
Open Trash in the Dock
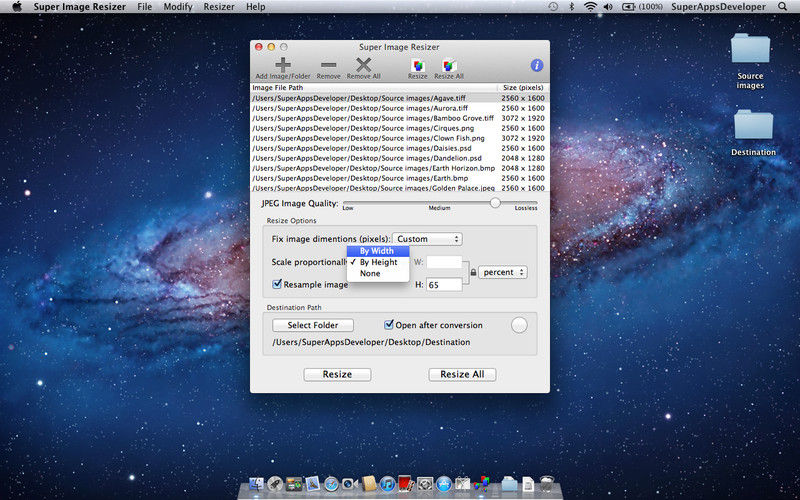[x=547, y=484]
